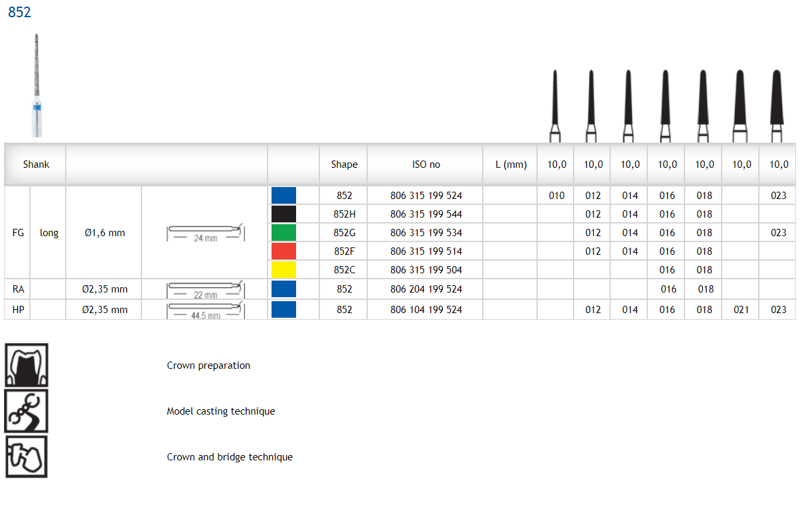This screenshot has height=532, width=800.
Task: Select the yellow color swatch for 852C
Action: click(x=284, y=270)
